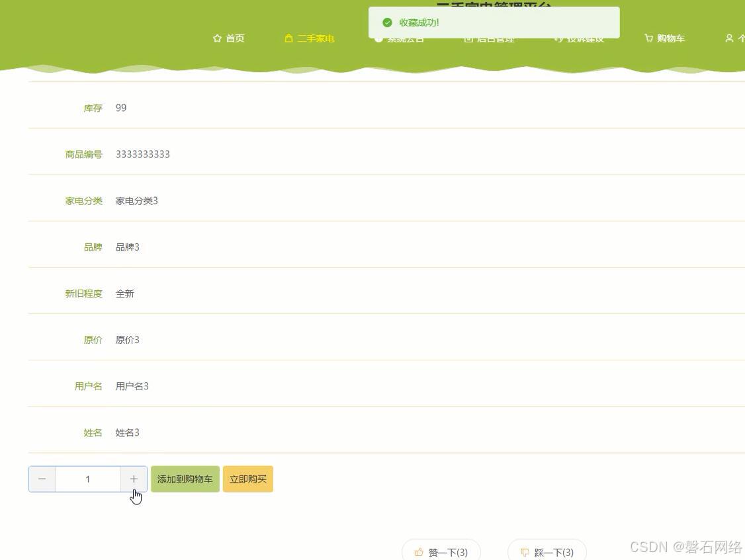Select the category value 家电分类3
Viewport: 745px width, 560px height.
click(x=137, y=201)
